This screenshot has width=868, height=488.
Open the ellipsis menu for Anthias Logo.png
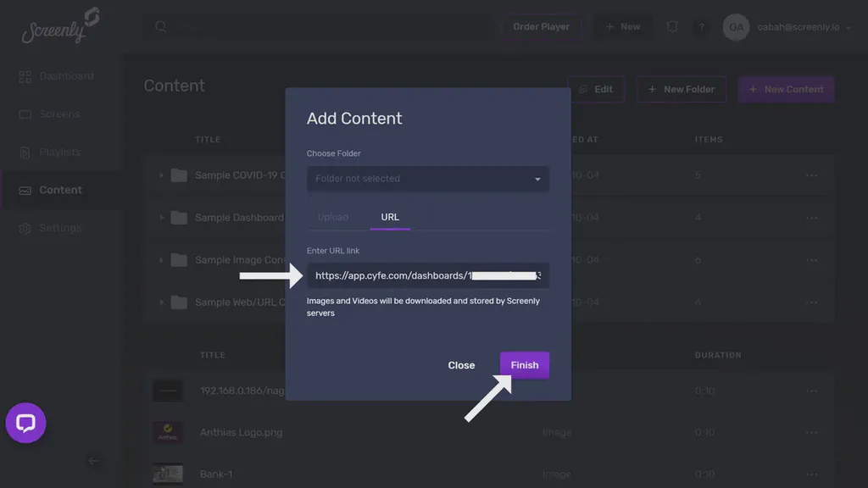pyautogui.click(x=812, y=432)
